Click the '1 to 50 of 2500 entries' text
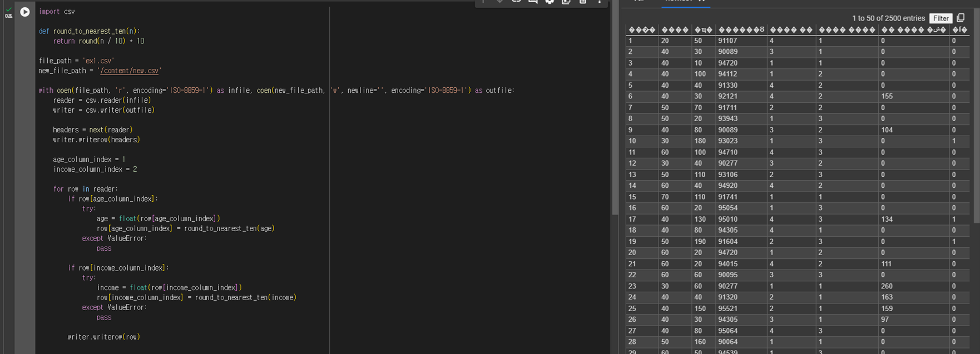The width and height of the screenshot is (980, 354). [x=888, y=18]
